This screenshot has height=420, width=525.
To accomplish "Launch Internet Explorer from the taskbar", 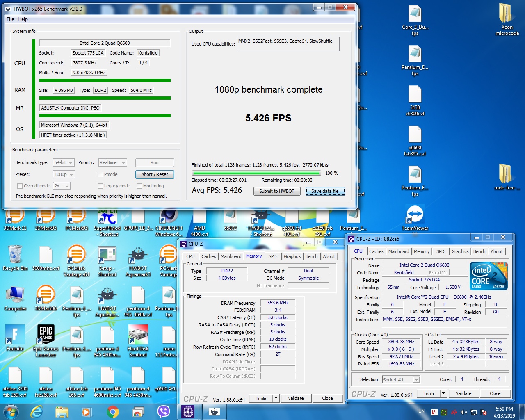I will tap(37, 412).
